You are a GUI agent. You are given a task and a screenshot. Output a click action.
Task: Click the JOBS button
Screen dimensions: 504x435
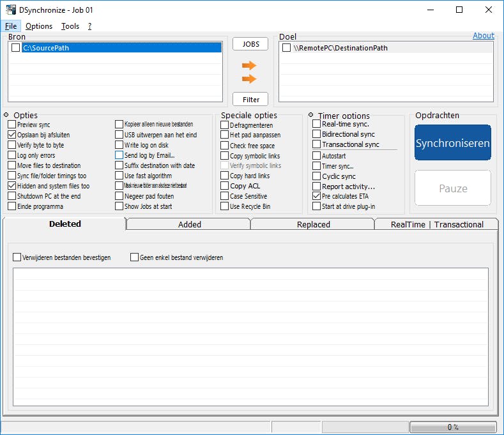(250, 44)
